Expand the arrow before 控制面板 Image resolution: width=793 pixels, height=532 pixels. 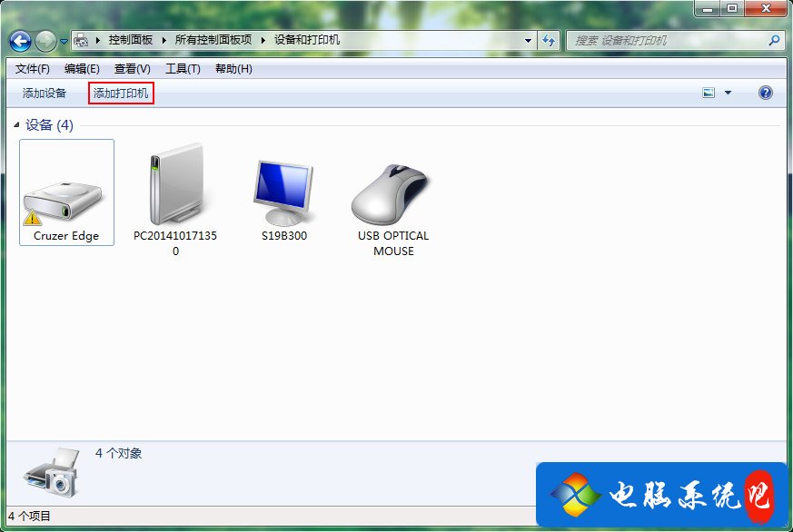pyautogui.click(x=98, y=41)
